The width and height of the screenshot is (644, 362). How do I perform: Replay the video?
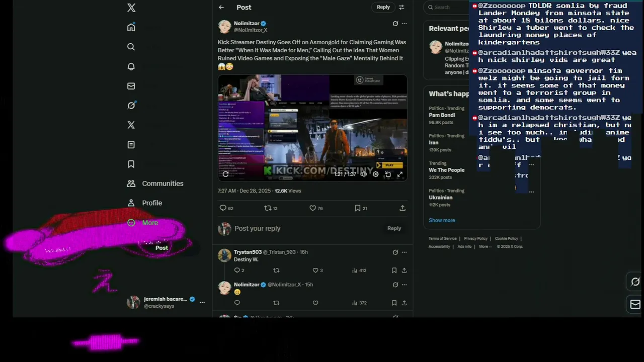(226, 174)
